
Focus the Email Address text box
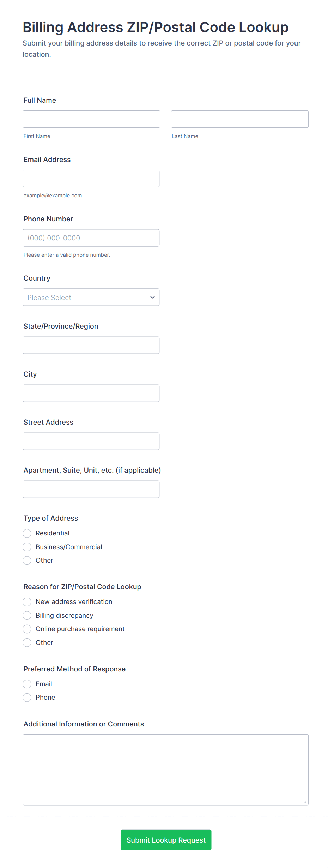coord(91,178)
